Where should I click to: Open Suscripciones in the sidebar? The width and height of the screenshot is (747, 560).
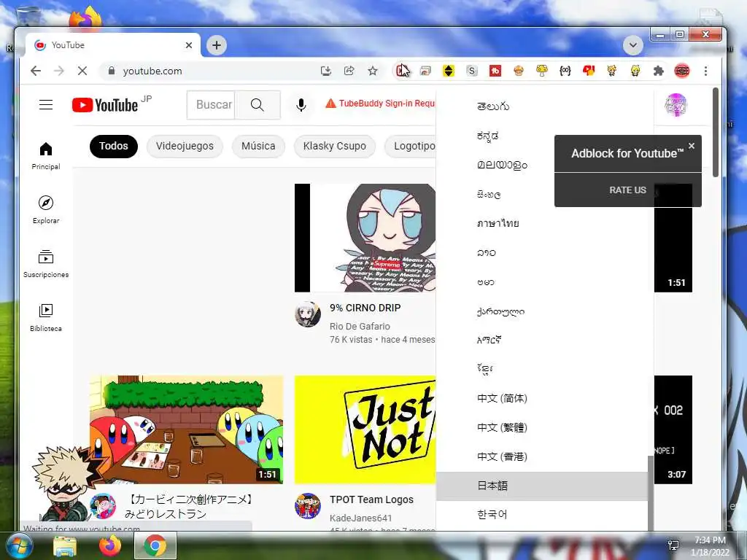click(46, 263)
